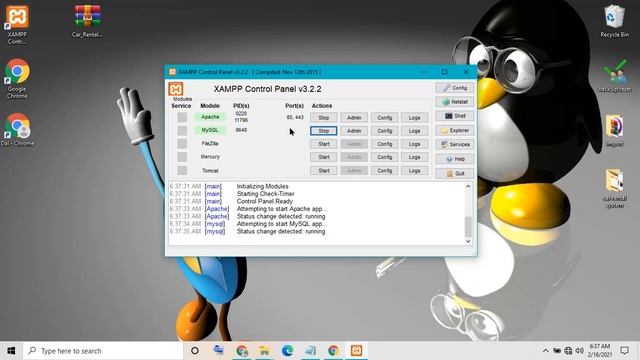Open the carrental system desktop folder
The width and height of the screenshot is (640, 360).
point(614,188)
